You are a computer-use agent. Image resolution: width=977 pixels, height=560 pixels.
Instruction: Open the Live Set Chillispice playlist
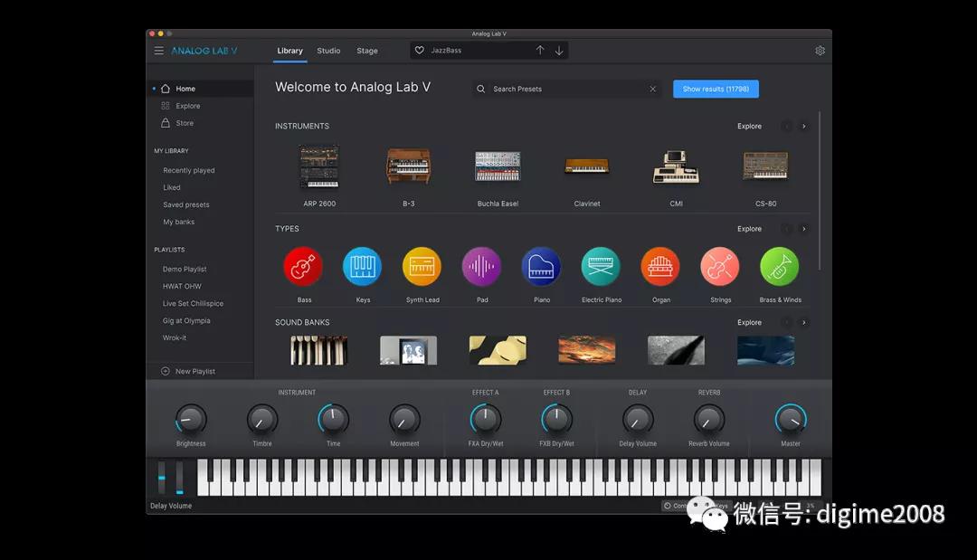(194, 303)
